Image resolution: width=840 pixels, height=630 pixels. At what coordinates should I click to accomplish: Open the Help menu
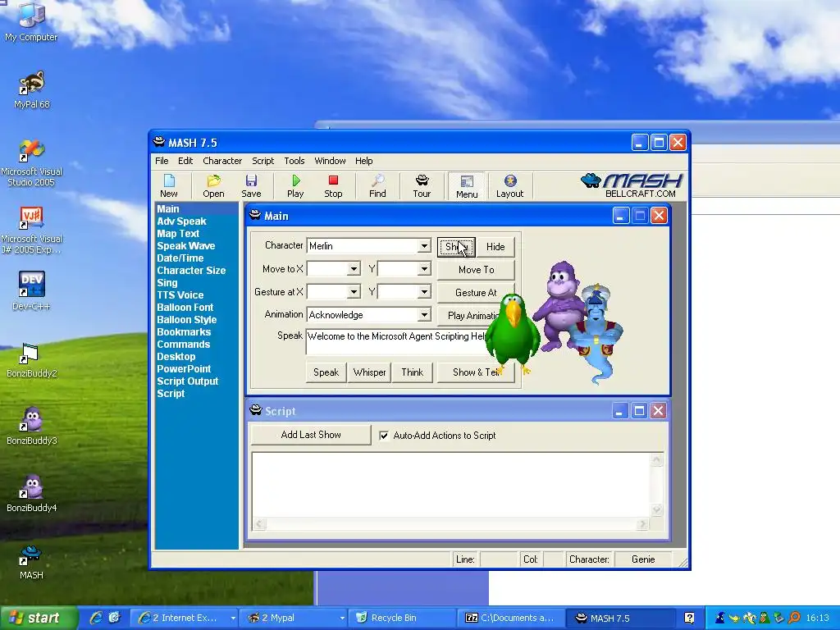click(363, 161)
